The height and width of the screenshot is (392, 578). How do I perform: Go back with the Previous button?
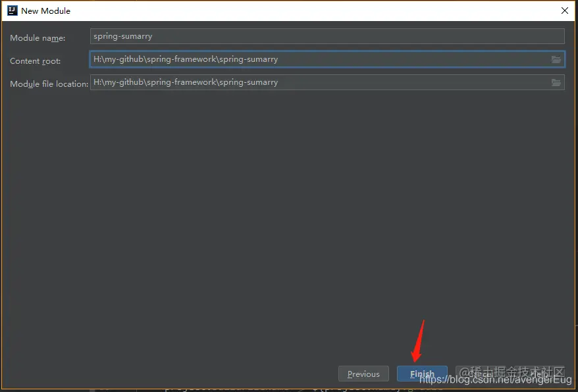363,374
